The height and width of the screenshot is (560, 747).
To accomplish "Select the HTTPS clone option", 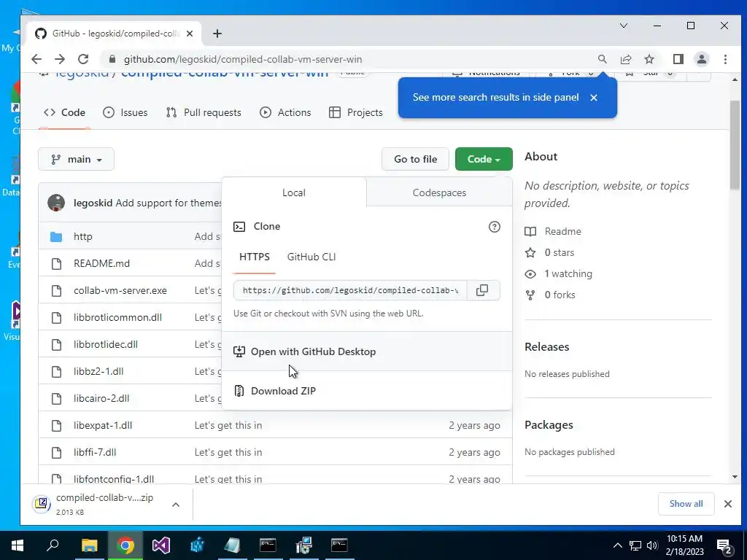I will click(x=255, y=257).
